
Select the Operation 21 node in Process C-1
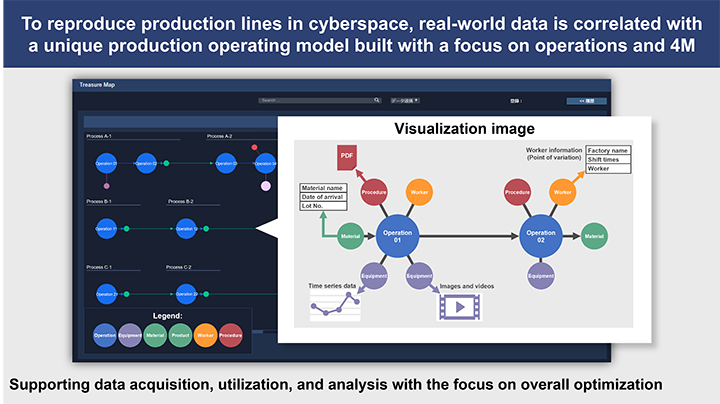coord(106,294)
